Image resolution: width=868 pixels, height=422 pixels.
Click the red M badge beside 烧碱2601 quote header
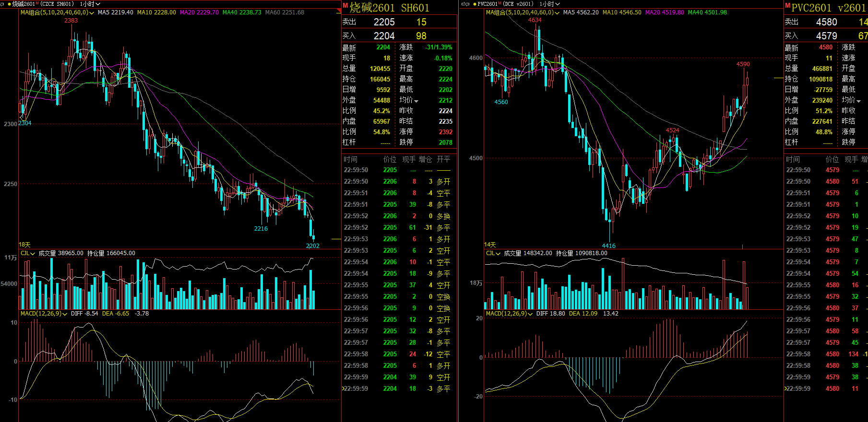[345, 6]
